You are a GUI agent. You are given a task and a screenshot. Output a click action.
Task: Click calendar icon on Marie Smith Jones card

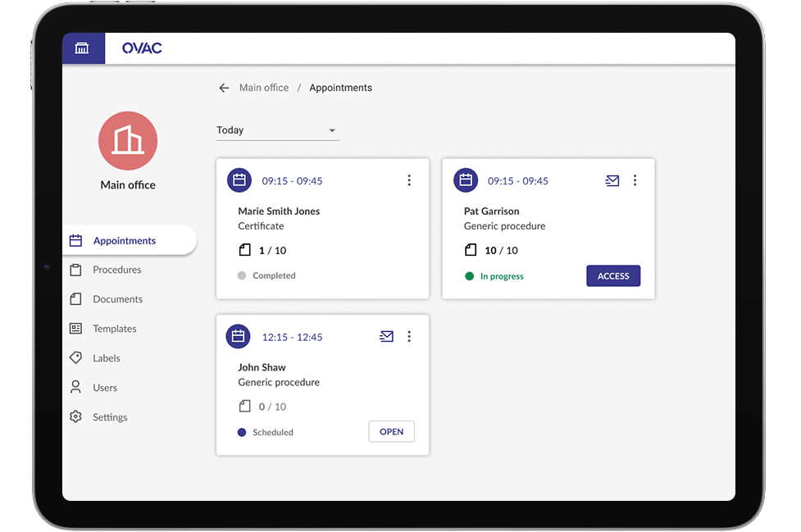[239, 180]
